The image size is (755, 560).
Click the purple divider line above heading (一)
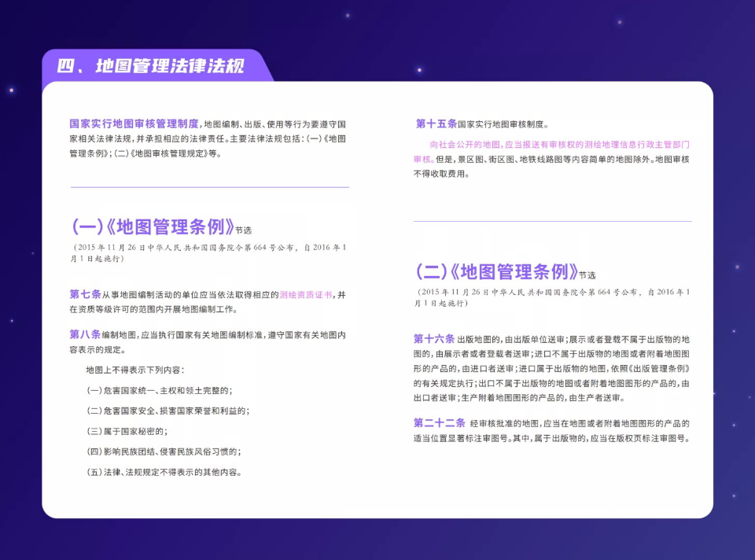pos(209,187)
